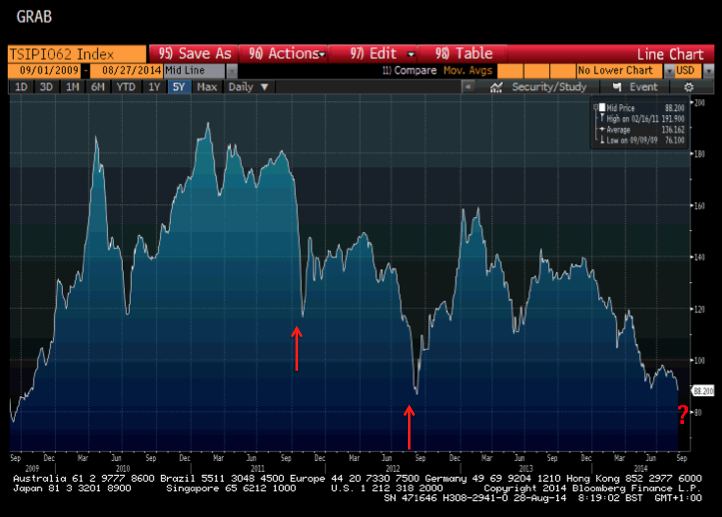The height and width of the screenshot is (517, 722).
Task: Open chart settings gear icon
Action: click(x=689, y=87)
